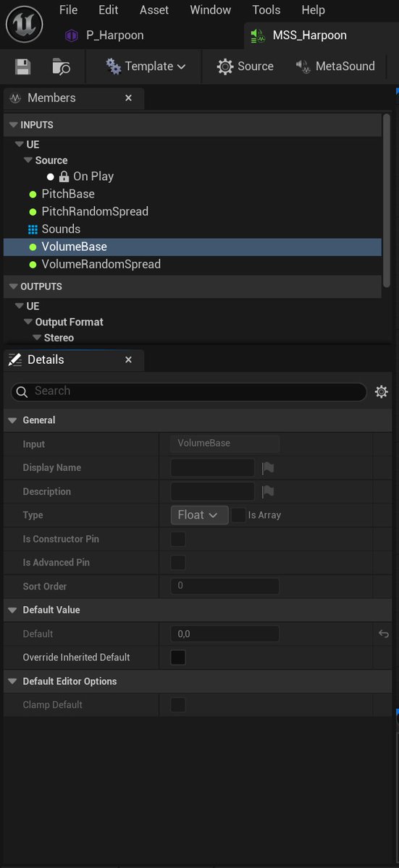Collapse the Stereo group
The width and height of the screenshot is (399, 868).
click(37, 338)
